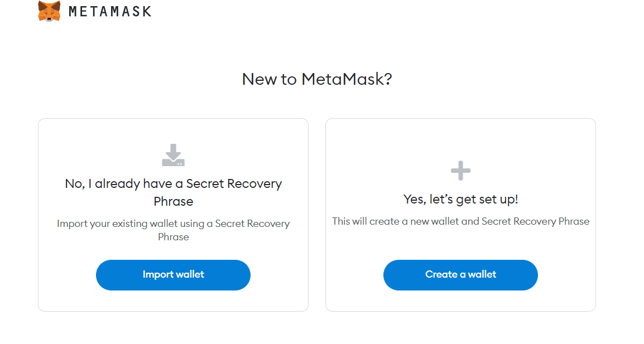Choose the Create a wallet button
Image resolution: width=644 pixels, height=344 pixels.
click(460, 275)
